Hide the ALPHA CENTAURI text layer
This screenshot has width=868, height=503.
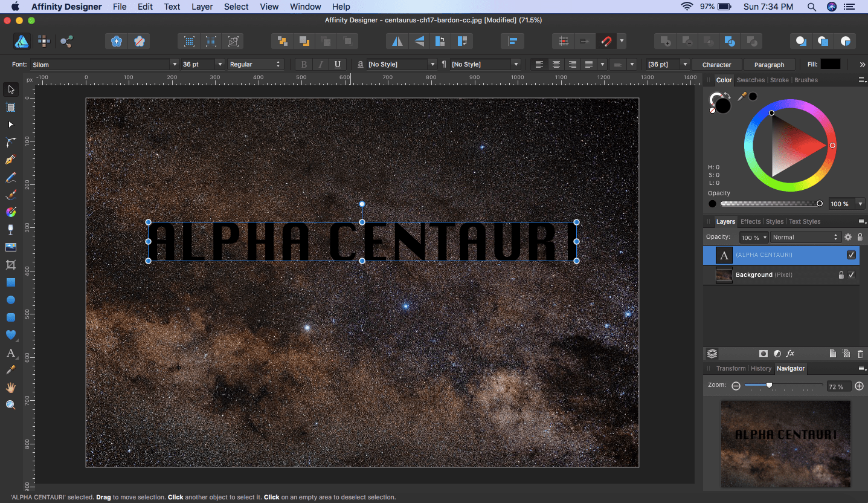tap(851, 255)
